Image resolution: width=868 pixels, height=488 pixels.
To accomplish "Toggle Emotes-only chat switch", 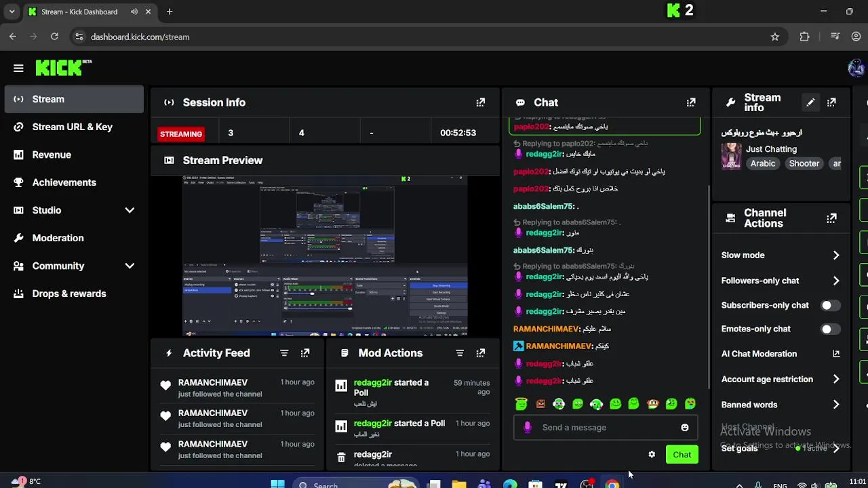I will pos(830,329).
